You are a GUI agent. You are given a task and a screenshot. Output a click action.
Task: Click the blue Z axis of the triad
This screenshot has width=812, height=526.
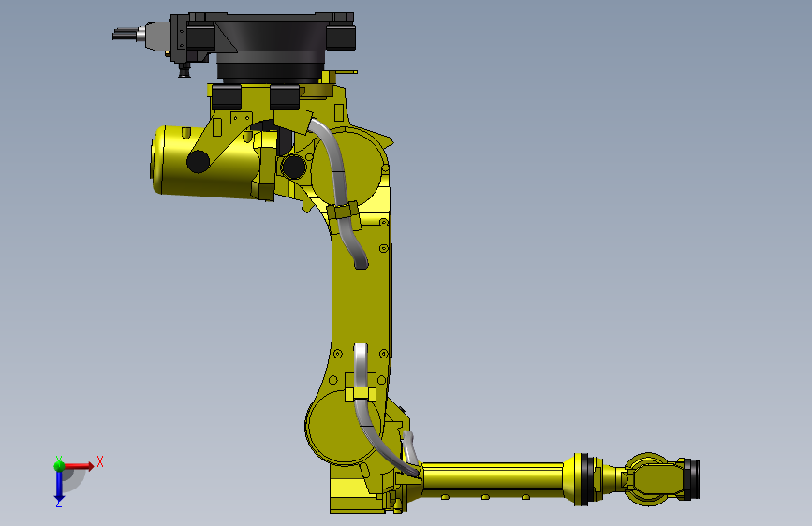[59, 487]
